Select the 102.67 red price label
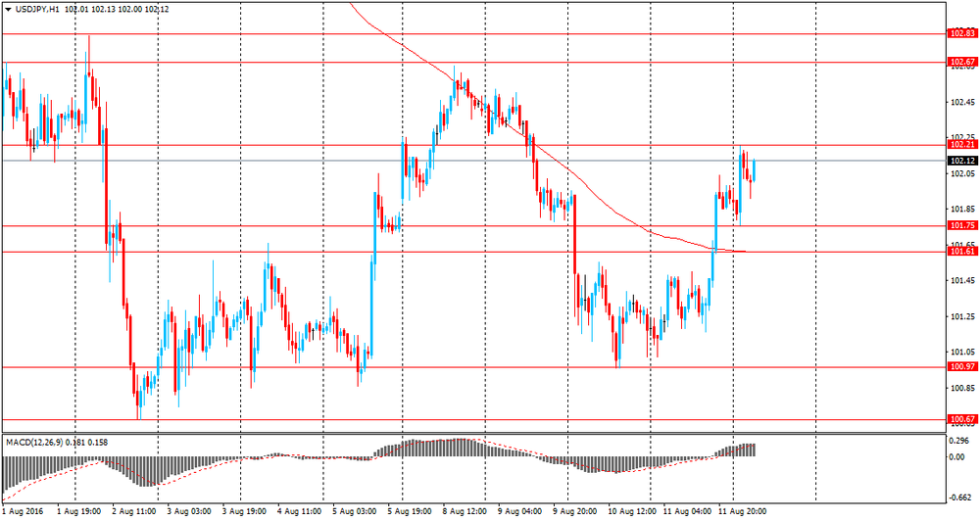 point(962,62)
